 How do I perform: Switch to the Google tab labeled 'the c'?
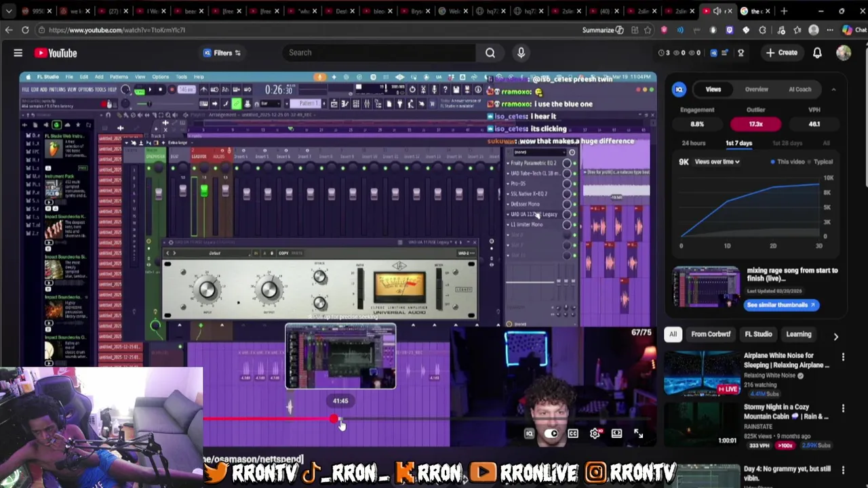point(753,11)
